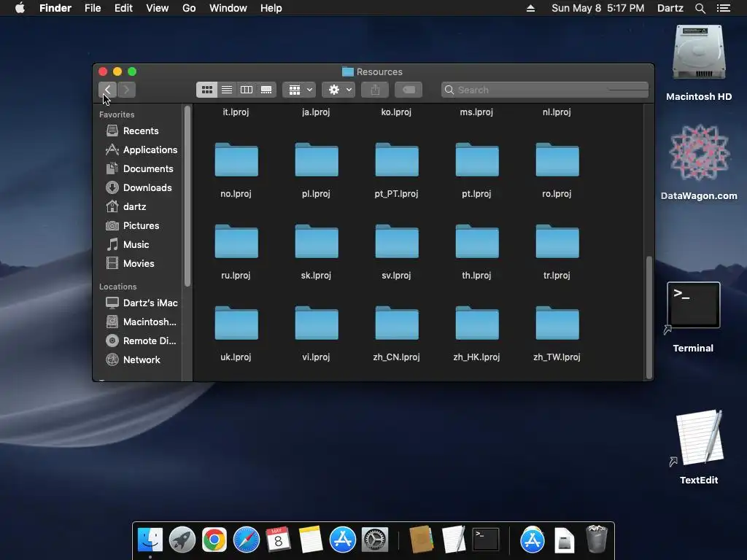This screenshot has height=560, width=747.
Task: Select the pt.lproj folder
Action: (477, 160)
